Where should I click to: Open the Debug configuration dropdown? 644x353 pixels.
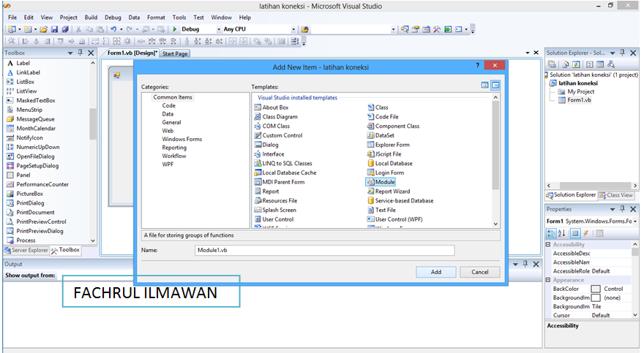pos(219,29)
